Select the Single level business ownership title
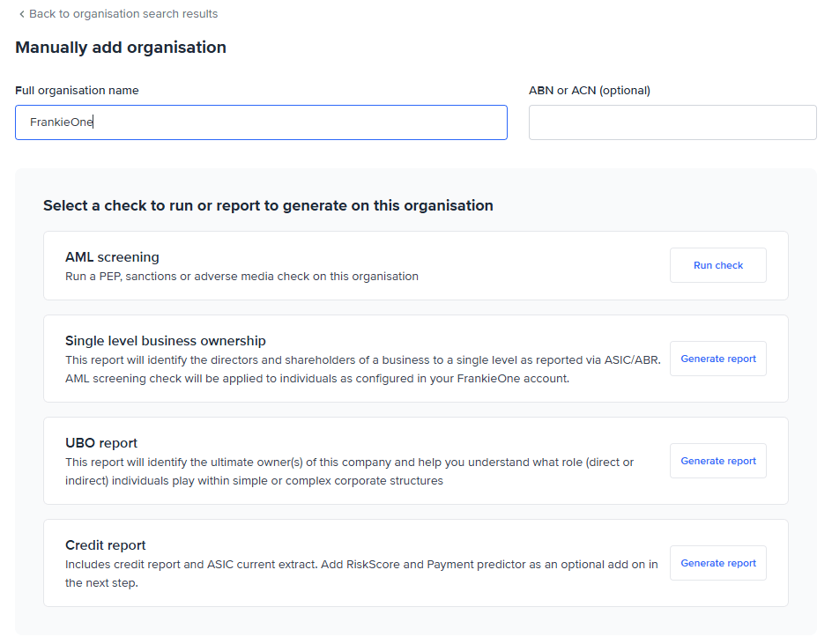 pos(165,341)
